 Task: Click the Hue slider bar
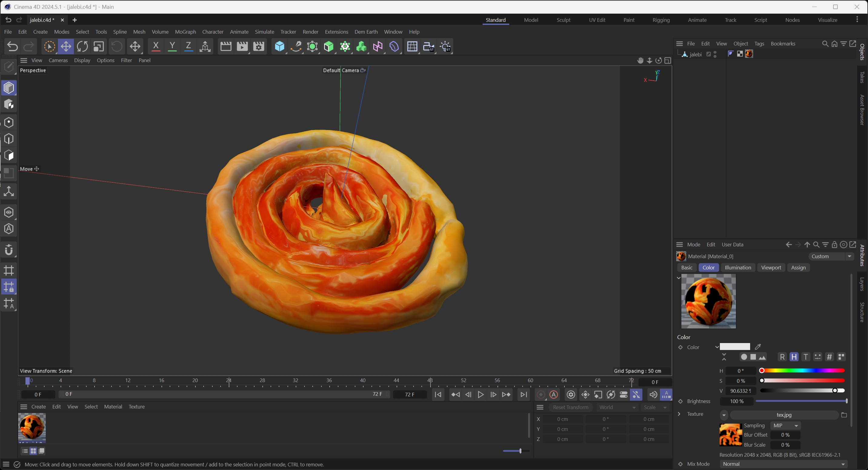click(802, 371)
